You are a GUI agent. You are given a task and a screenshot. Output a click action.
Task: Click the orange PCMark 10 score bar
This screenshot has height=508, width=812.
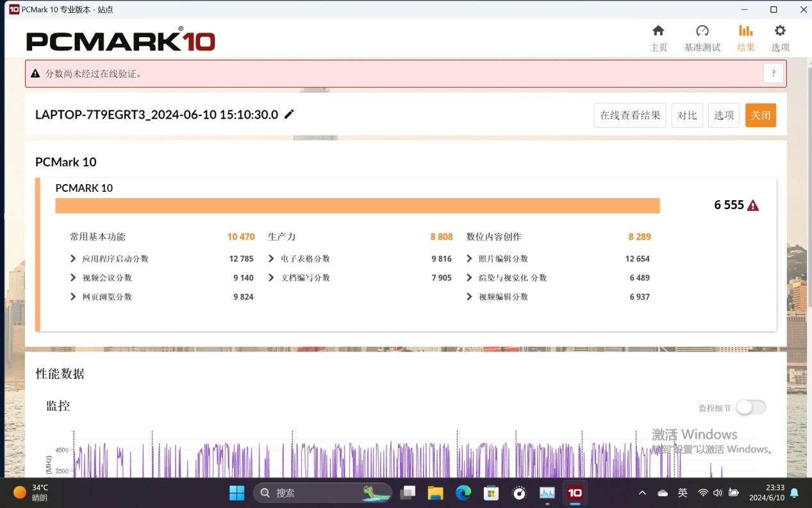(358, 205)
